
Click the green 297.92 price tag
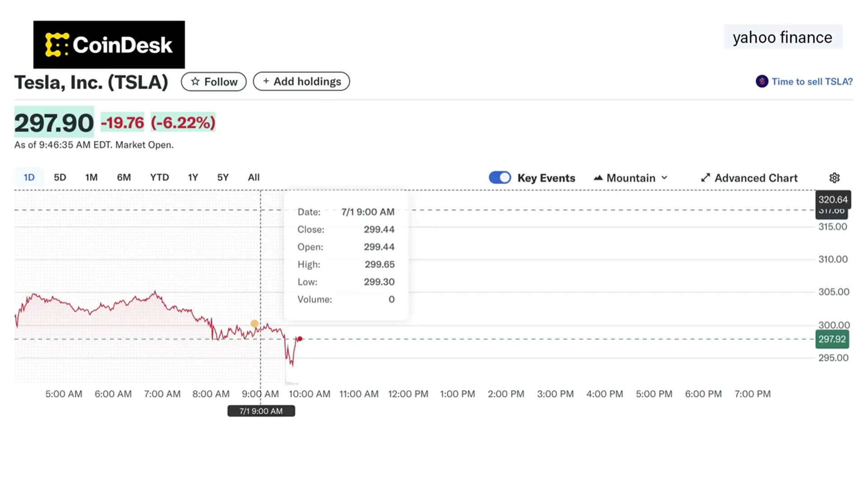(832, 339)
